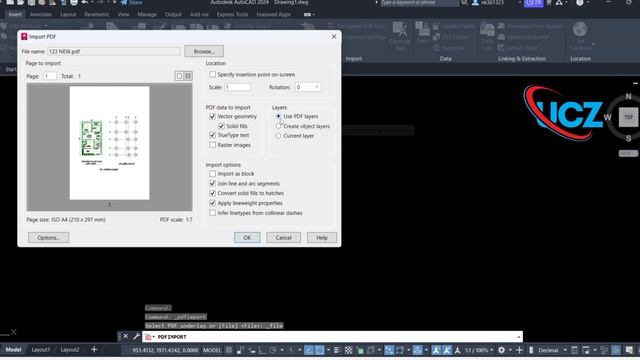Click the Help question mark icon
The image size is (640, 360).
pos(580,2)
